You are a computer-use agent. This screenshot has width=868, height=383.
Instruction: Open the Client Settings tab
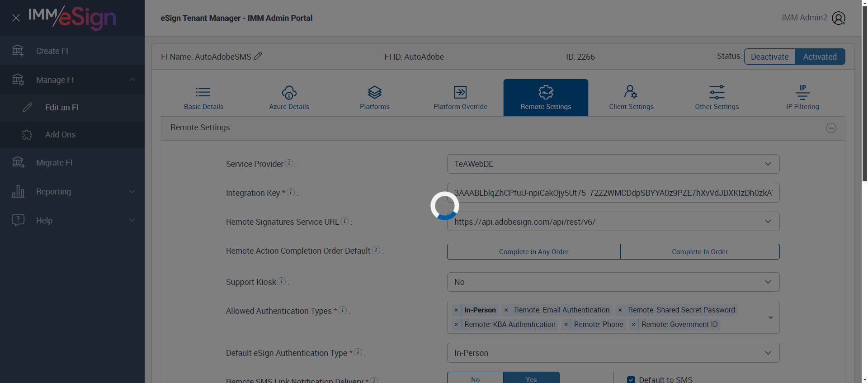[x=631, y=98]
